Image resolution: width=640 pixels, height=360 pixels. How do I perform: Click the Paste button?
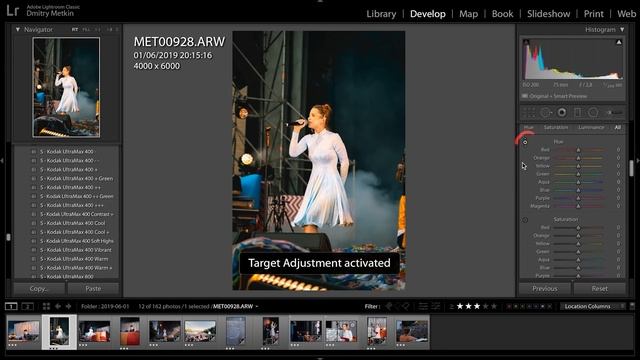pyautogui.click(x=93, y=289)
